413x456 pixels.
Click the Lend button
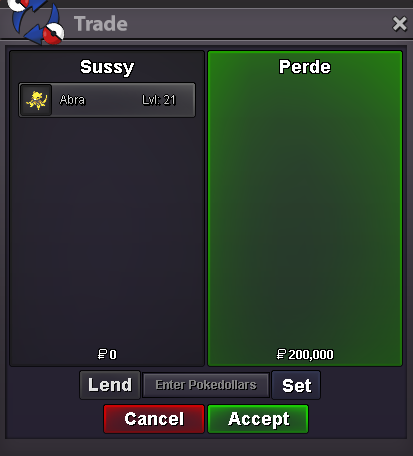(x=110, y=385)
